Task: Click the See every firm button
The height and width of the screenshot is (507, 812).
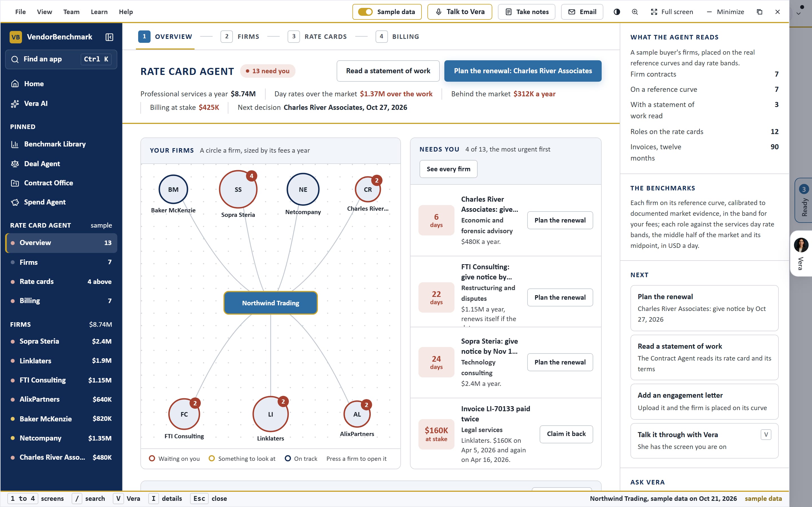Action: pos(448,169)
